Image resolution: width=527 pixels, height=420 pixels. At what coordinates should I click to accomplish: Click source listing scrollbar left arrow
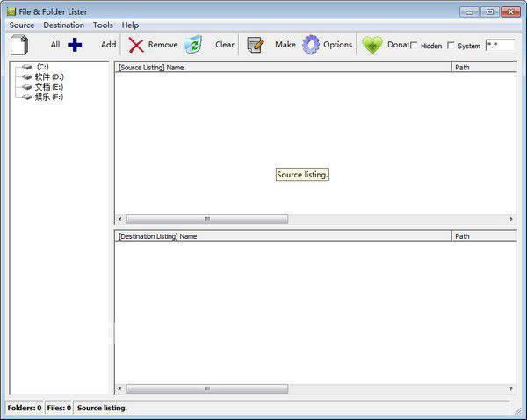click(x=120, y=220)
